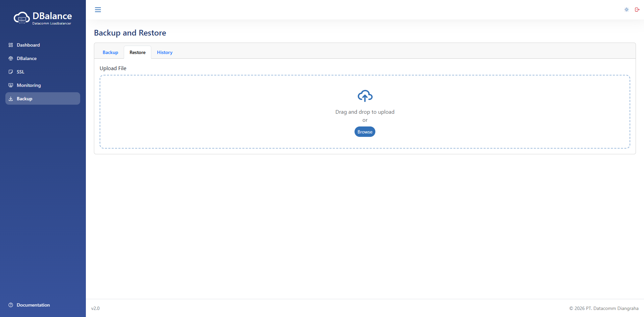Viewport: 644px width, 317px height.
Task: Click the DBalance scales icon in sidebar
Action: click(x=11, y=58)
